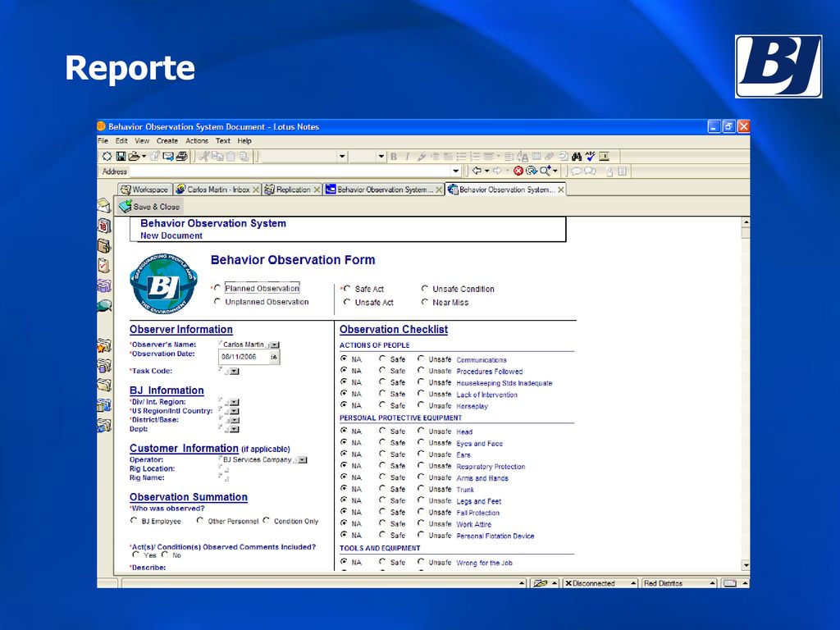
Task: Mark Communications as Safe
Action: point(382,359)
